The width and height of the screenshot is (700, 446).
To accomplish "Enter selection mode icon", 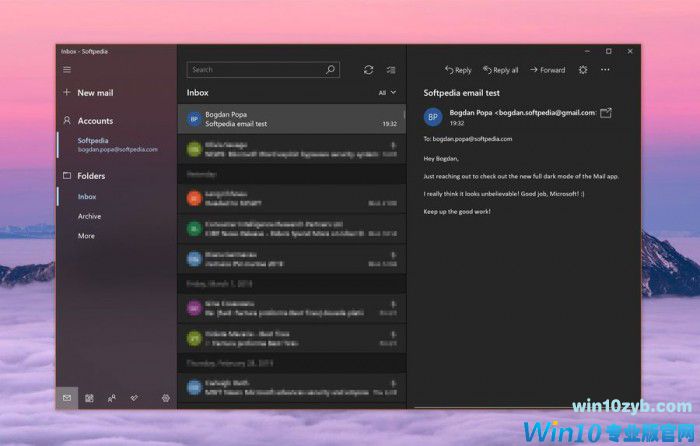I will click(391, 70).
